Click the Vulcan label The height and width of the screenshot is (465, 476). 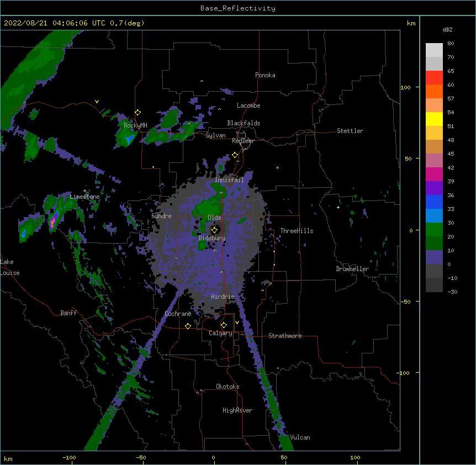click(300, 437)
